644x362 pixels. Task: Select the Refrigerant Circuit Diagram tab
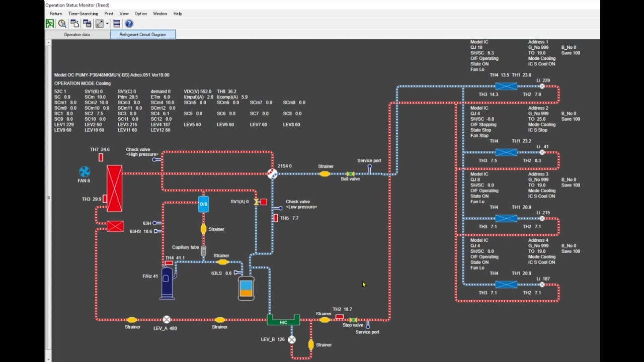(143, 35)
